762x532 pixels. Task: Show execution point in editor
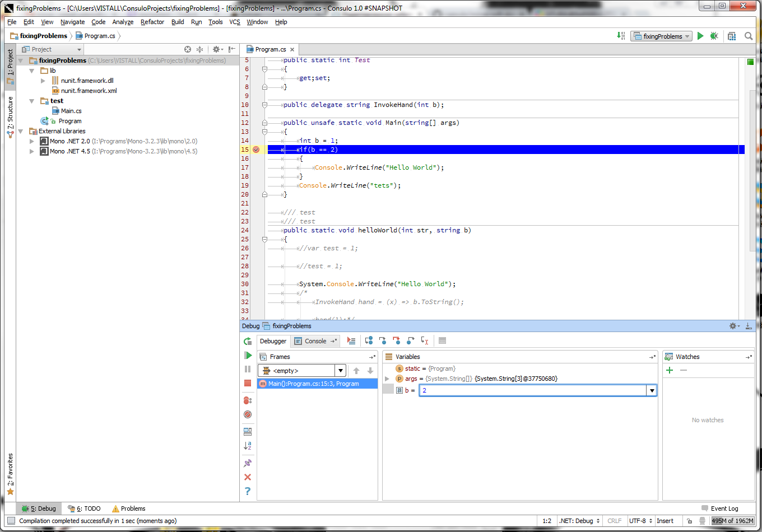351,340
